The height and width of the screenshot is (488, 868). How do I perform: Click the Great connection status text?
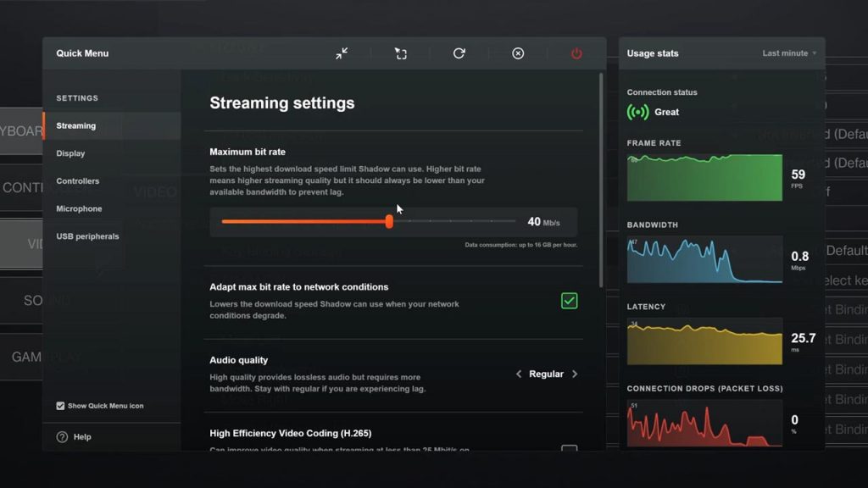click(x=666, y=112)
